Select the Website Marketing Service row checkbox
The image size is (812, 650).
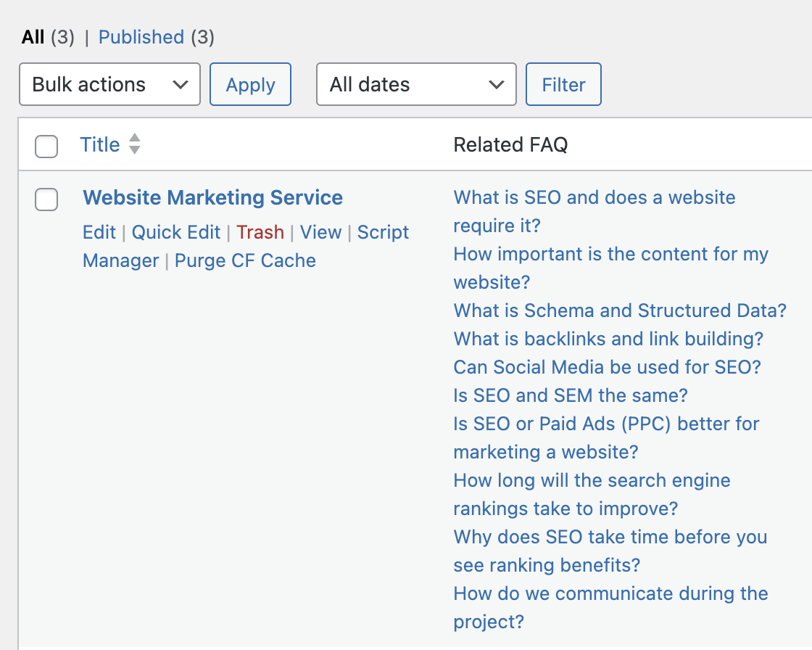click(46, 199)
